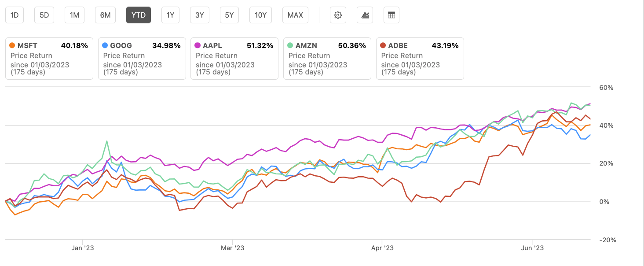Image resolution: width=644 pixels, height=266 pixels.
Task: Show MAX history range
Action: point(295,15)
